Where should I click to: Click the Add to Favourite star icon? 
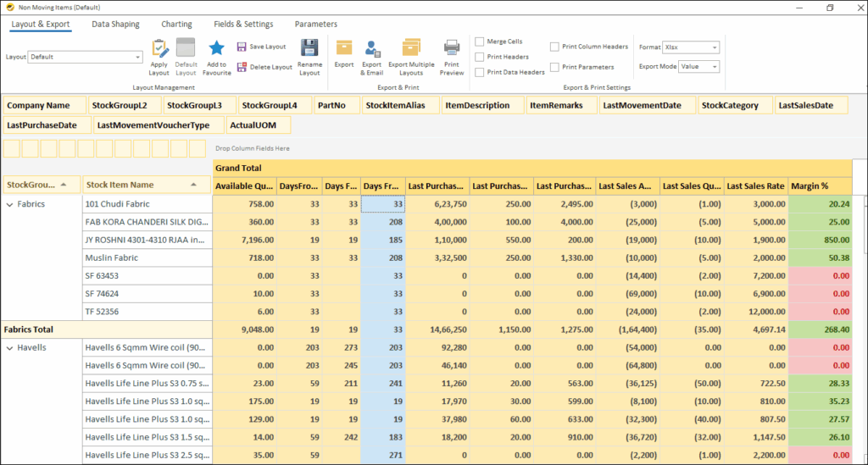[x=216, y=49]
